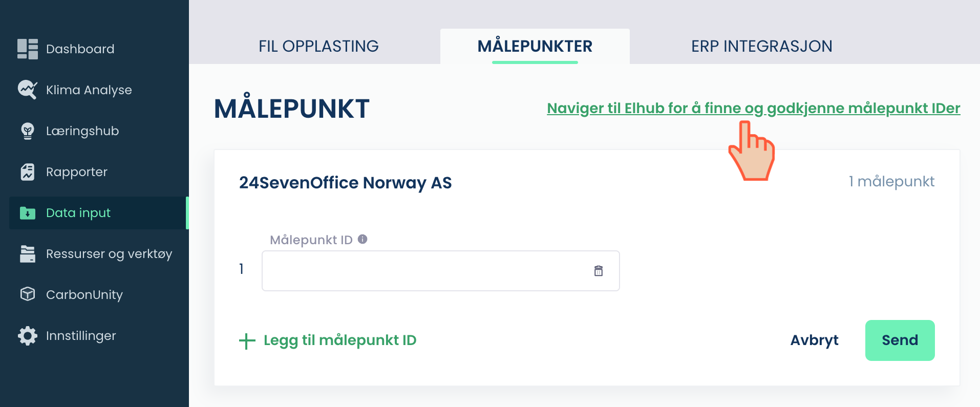This screenshot has height=407, width=980.
Task: Click Legg til målepunkt ID
Action: pos(339,340)
